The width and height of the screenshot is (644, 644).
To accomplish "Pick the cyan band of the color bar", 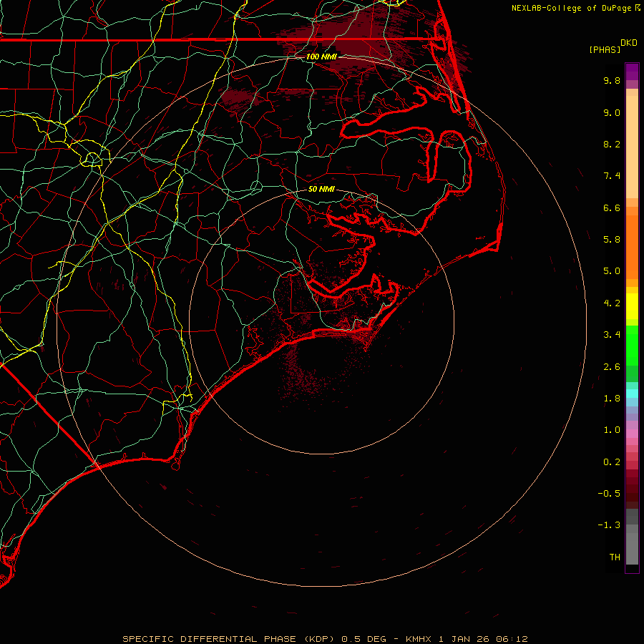I will [632, 394].
